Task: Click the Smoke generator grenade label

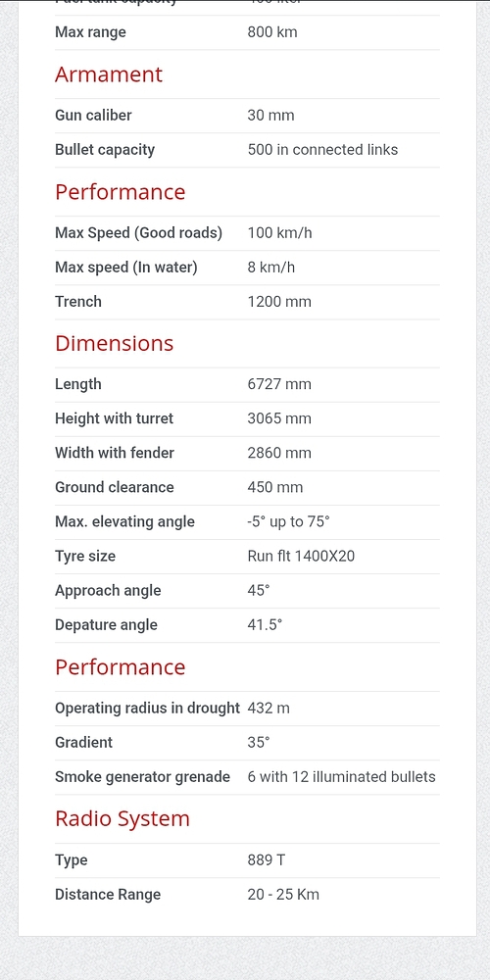Action: [142, 777]
